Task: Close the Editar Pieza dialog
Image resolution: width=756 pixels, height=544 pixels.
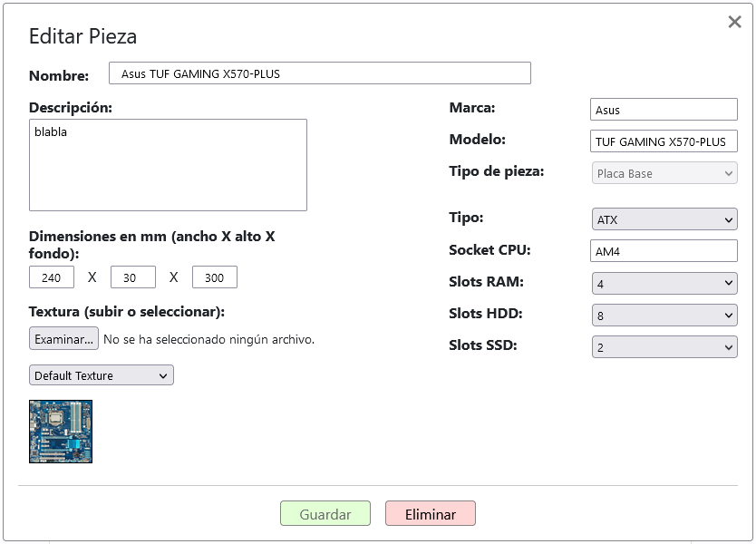Action: pos(734,22)
